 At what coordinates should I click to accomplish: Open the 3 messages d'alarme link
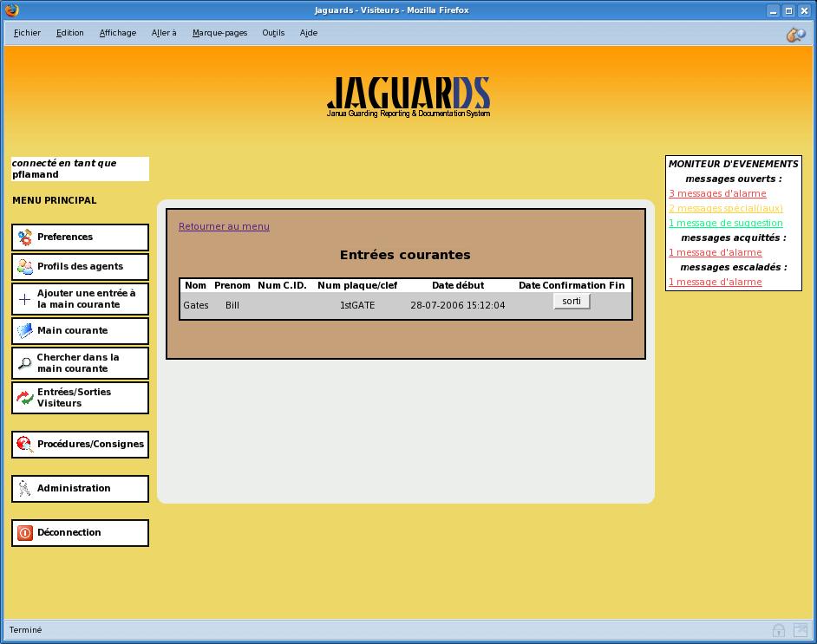(x=717, y=193)
